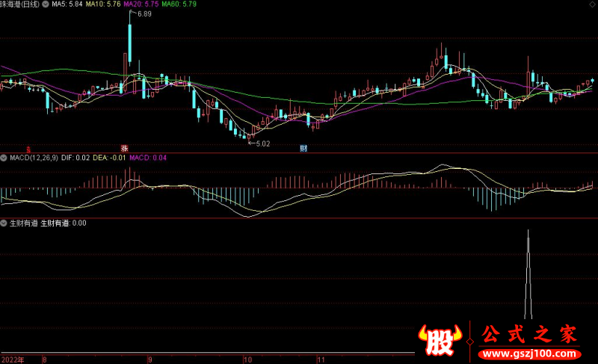Click the month 9 marker on time axis
598x364 pixels.
tap(150, 360)
